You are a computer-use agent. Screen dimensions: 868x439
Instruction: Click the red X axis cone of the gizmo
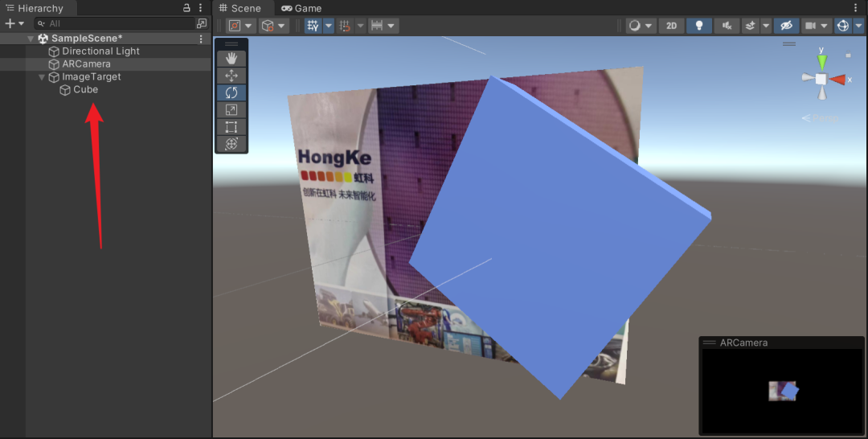837,80
